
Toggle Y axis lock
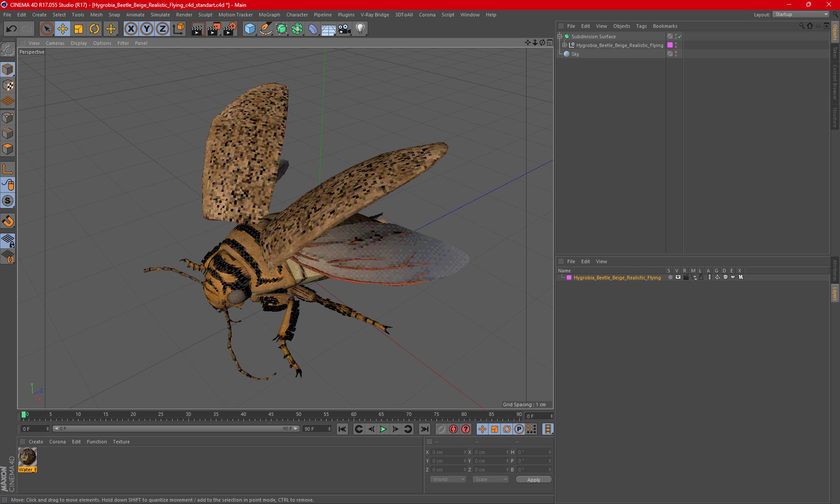pos(147,29)
